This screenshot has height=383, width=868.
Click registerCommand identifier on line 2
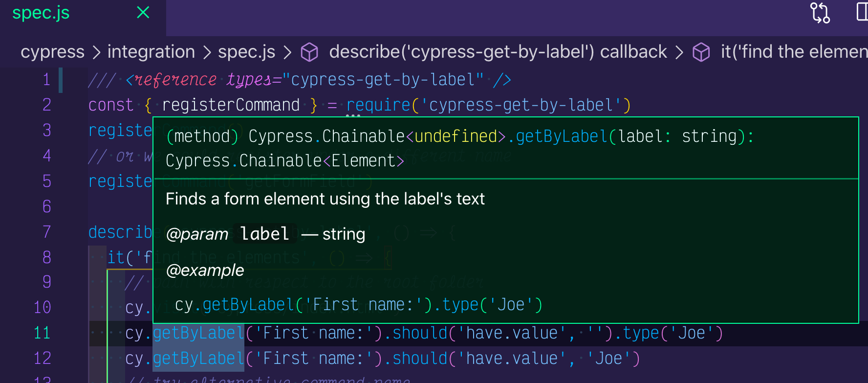click(231, 105)
